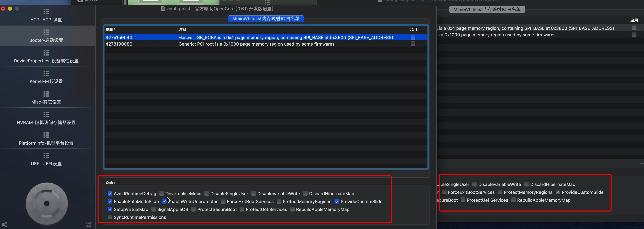Toggle the EnableWriteUnprotector checkbox
The image size is (644, 229).
164,201
